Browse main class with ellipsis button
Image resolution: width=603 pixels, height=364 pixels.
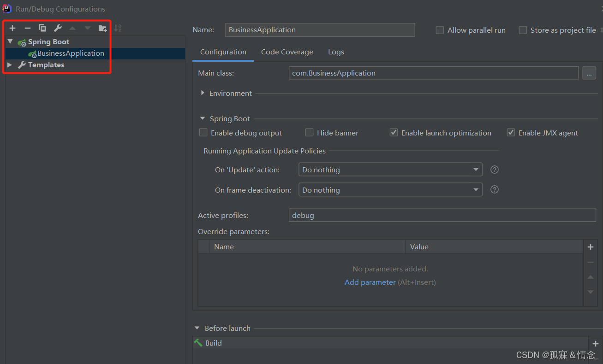[589, 73]
